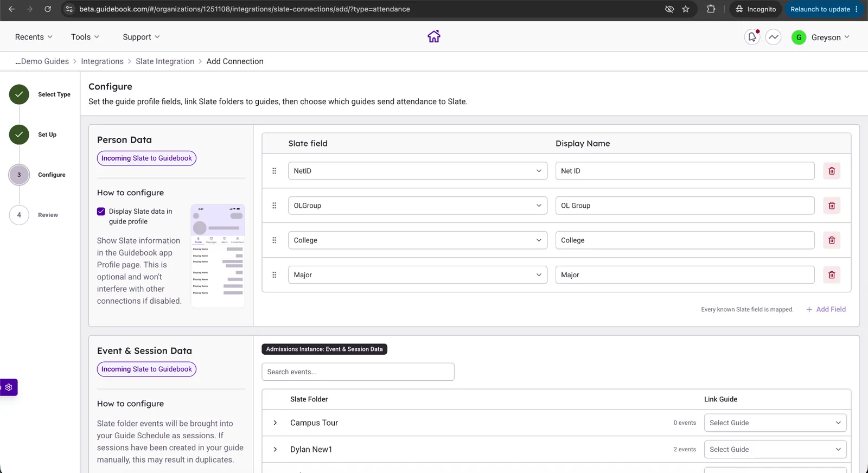This screenshot has height=473, width=868.
Task: Delete the OLGroup field row
Action: 832,206
